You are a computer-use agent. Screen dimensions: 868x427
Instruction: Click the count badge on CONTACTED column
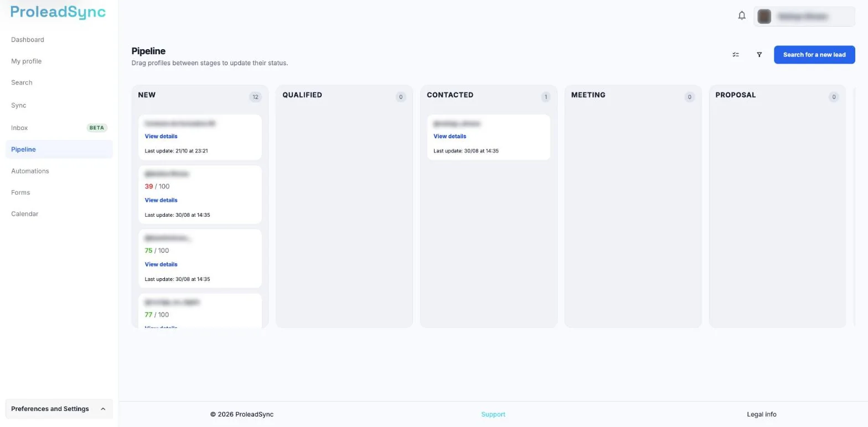[x=545, y=97]
